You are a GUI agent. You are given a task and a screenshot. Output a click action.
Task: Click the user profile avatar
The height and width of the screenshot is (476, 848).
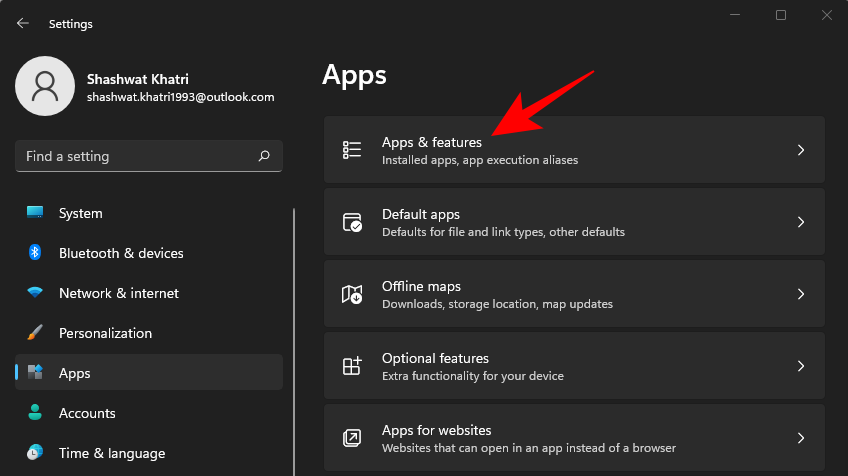[x=45, y=86]
